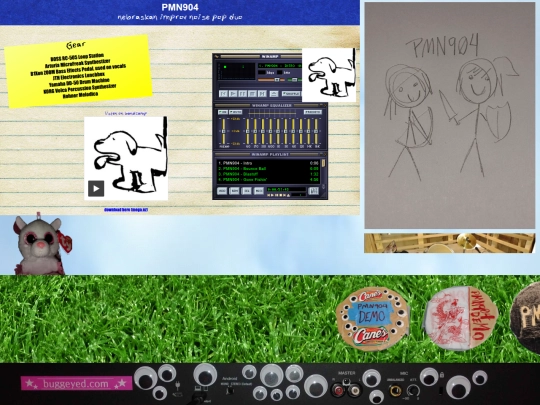Click the PMN904 stick figure drawing
The image size is (540, 405).
[x=450, y=115]
